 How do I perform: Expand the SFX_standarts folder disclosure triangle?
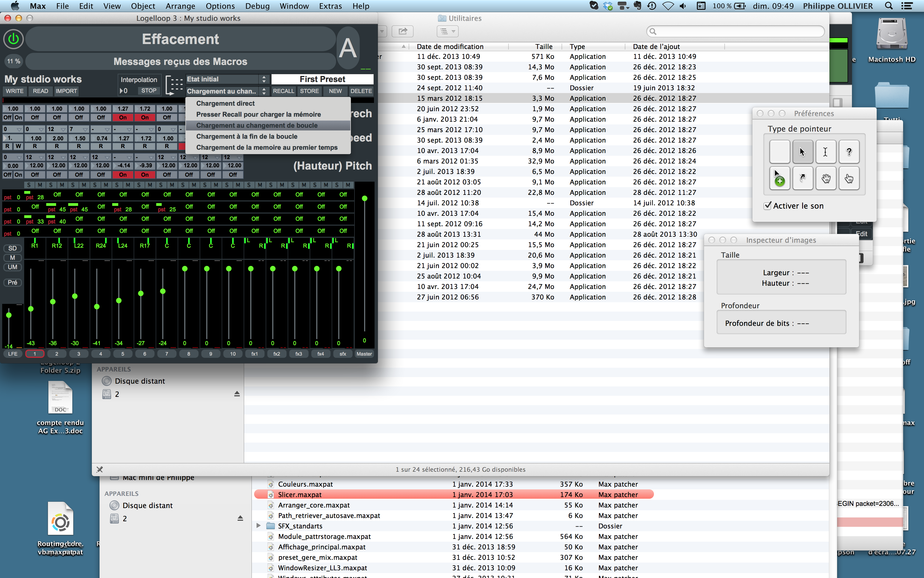[x=258, y=526]
